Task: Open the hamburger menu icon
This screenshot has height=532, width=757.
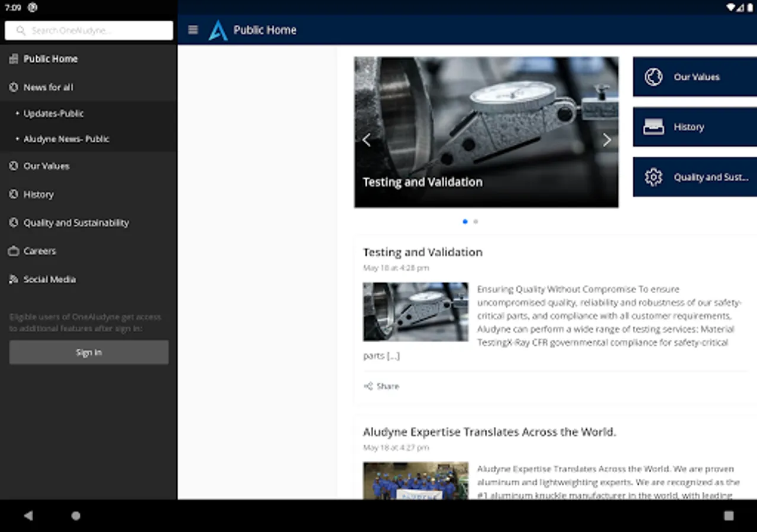Action: click(x=193, y=30)
